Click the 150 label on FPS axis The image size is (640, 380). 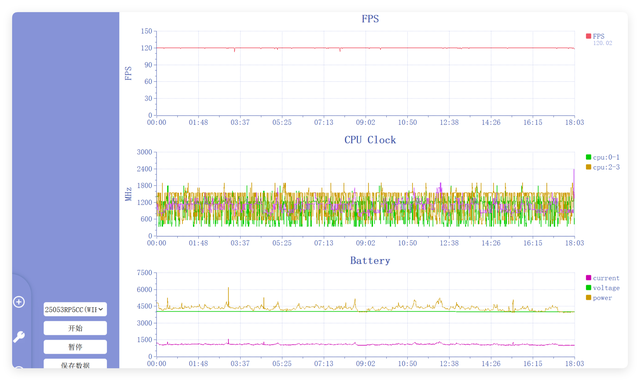point(146,31)
